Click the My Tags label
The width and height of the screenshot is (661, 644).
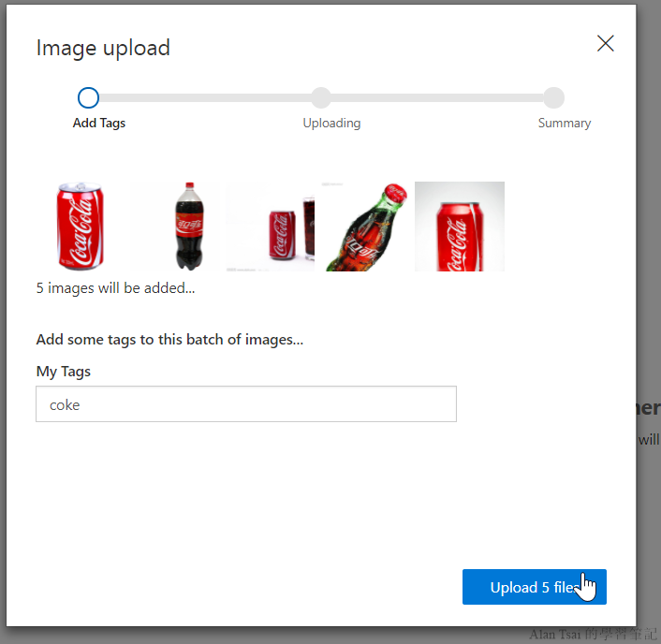(64, 372)
